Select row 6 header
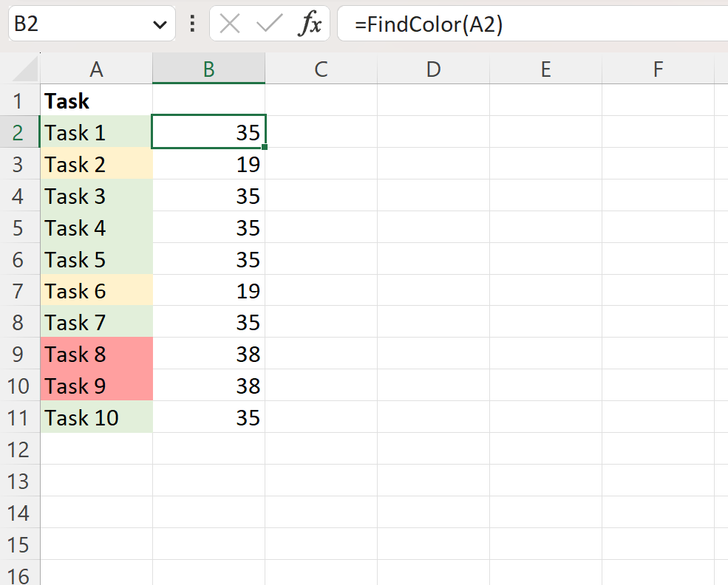The image size is (728, 585). (20, 259)
